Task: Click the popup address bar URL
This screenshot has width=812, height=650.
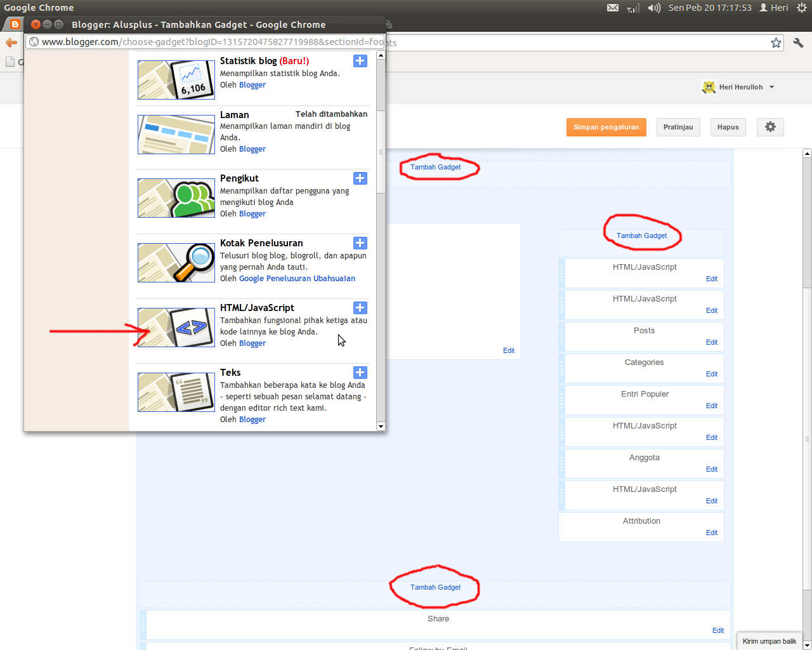Action: pos(206,42)
